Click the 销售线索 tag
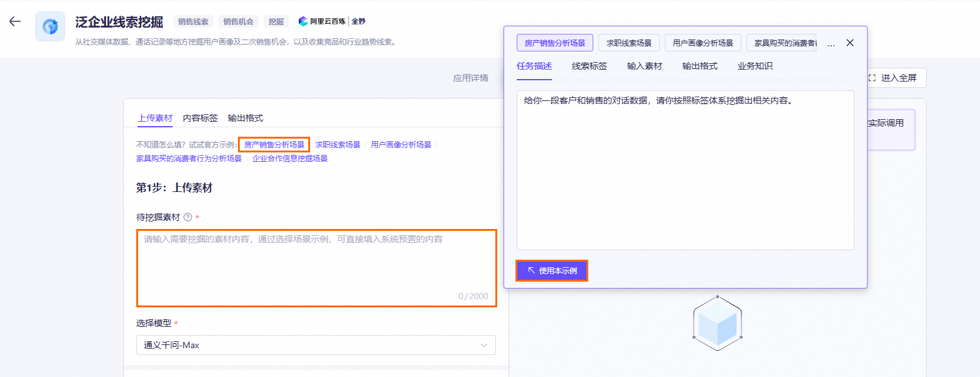Image resolution: width=980 pixels, height=377 pixels. tap(193, 21)
